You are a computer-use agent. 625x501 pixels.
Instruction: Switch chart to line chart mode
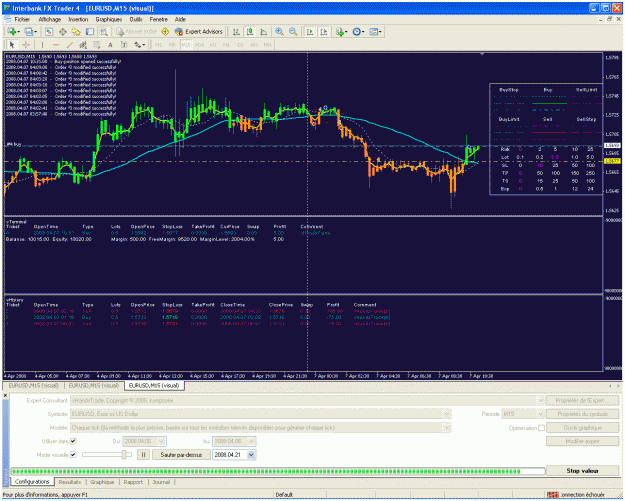pyautogui.click(x=263, y=32)
